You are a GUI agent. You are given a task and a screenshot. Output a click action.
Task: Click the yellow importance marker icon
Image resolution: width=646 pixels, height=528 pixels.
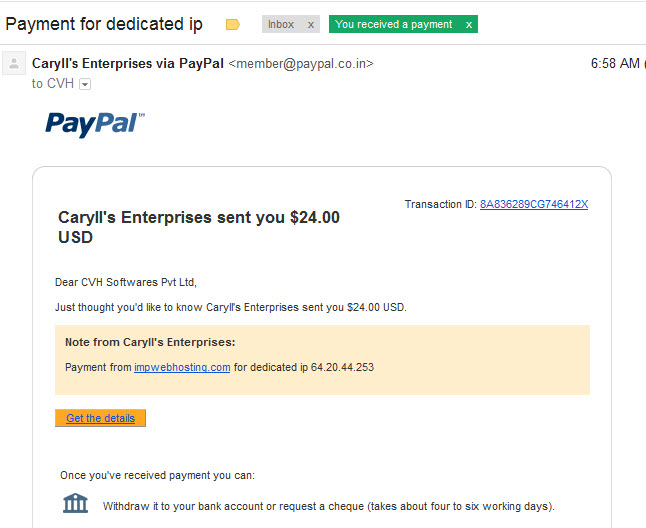pos(233,25)
